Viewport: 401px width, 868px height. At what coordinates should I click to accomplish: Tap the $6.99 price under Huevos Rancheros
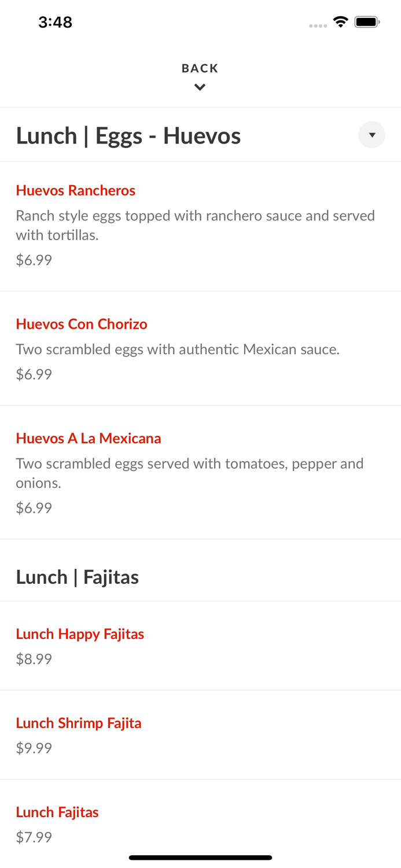pos(34,260)
